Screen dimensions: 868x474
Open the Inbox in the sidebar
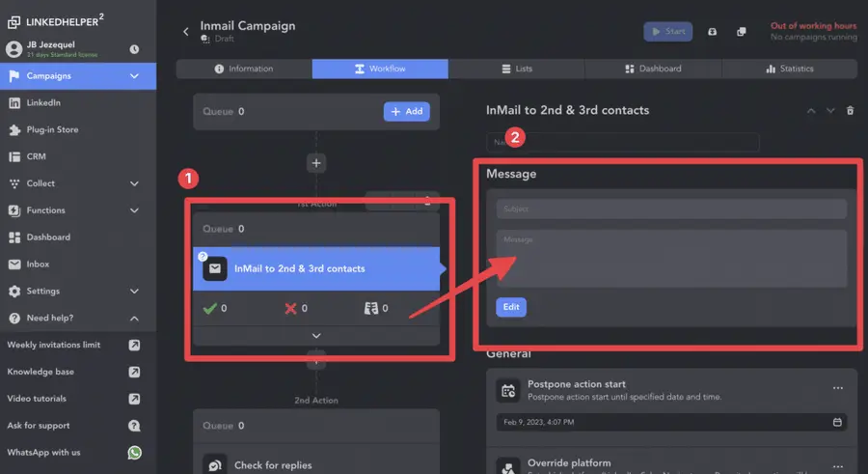78,264
